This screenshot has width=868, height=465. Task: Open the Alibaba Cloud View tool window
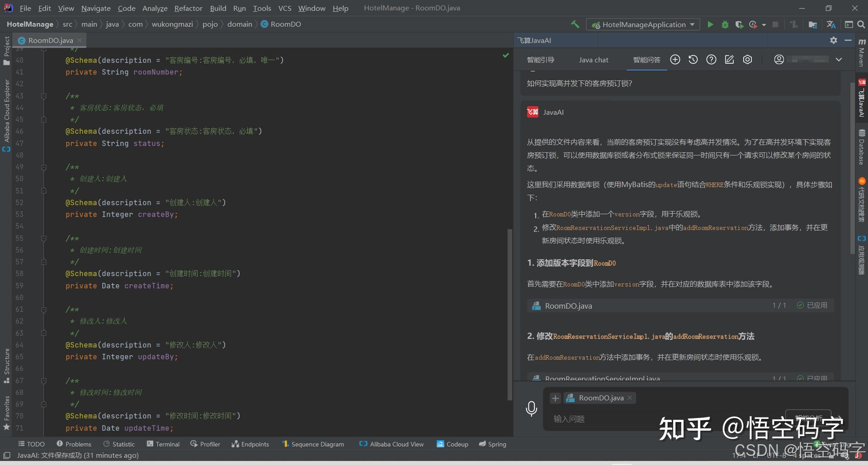(392, 444)
